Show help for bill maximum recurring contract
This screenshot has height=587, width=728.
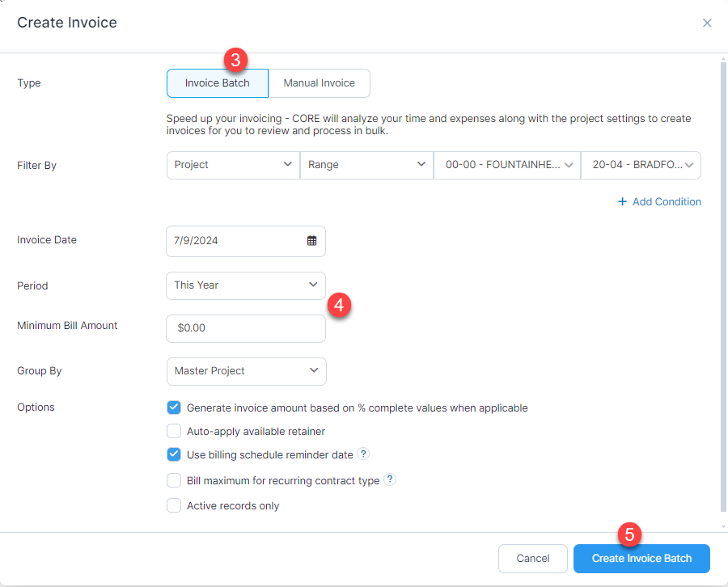pyautogui.click(x=390, y=479)
